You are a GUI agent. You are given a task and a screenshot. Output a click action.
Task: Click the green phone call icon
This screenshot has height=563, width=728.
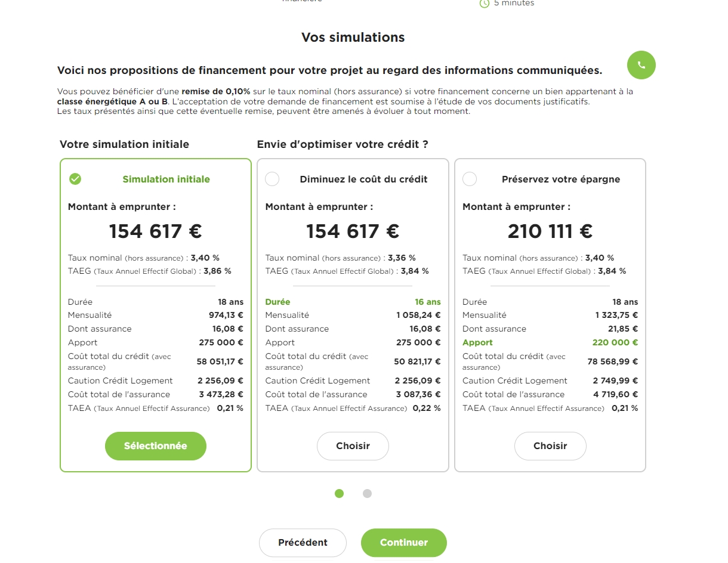pos(641,65)
